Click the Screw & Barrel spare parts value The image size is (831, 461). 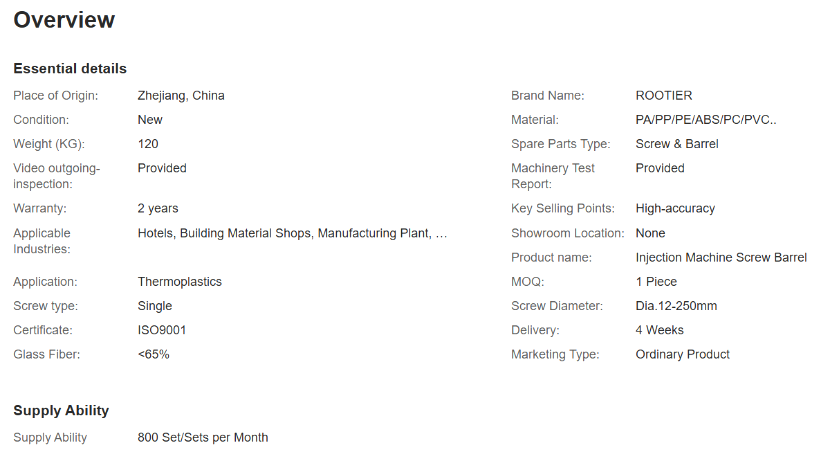tap(677, 144)
